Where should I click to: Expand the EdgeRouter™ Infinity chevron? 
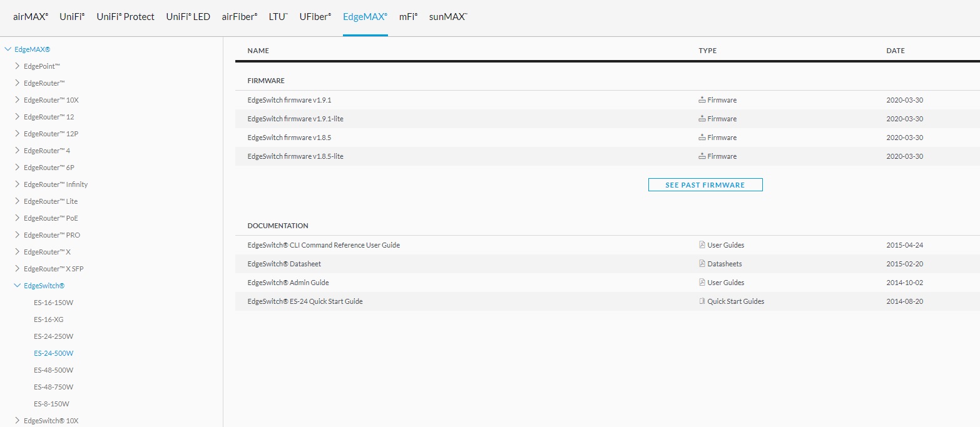(x=18, y=184)
